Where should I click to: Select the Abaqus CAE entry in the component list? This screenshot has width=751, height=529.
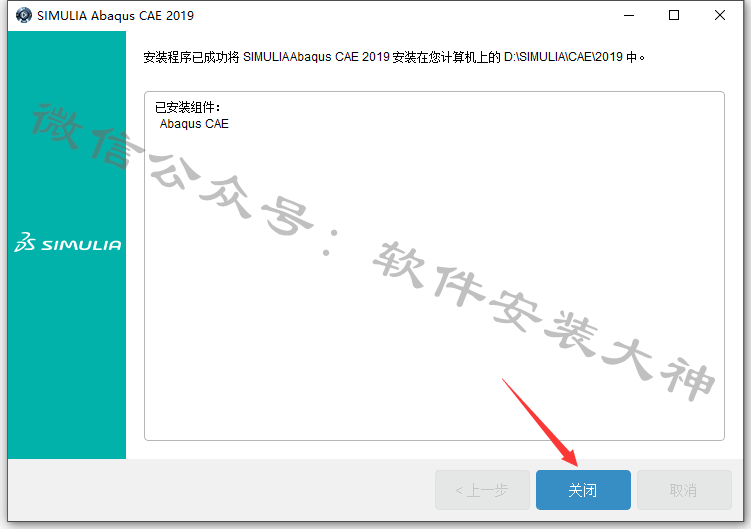(194, 124)
